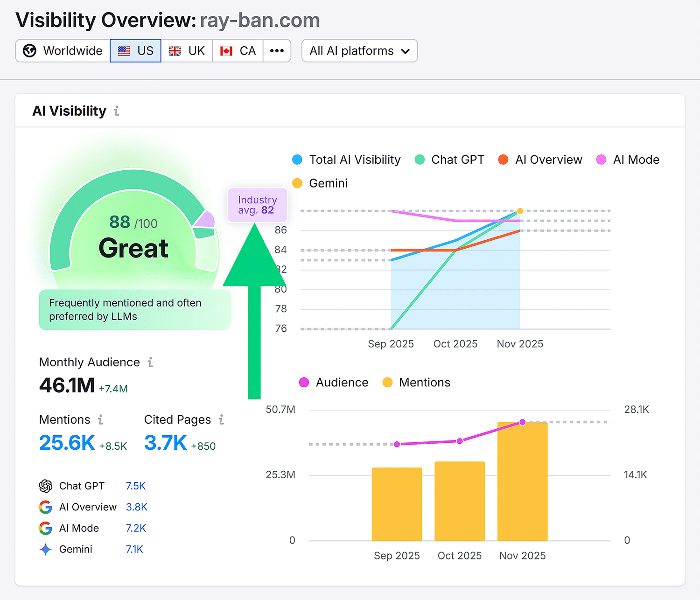Toggle AI Mode series in chart legend

(628, 160)
